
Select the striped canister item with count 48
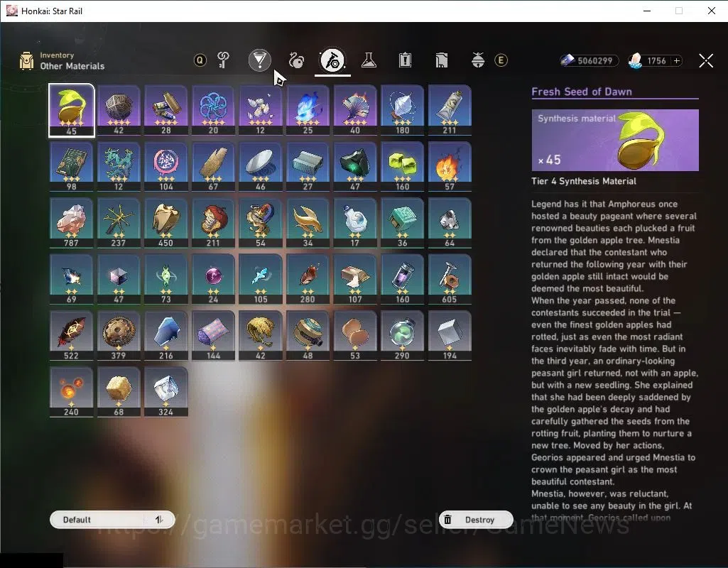[x=308, y=336]
